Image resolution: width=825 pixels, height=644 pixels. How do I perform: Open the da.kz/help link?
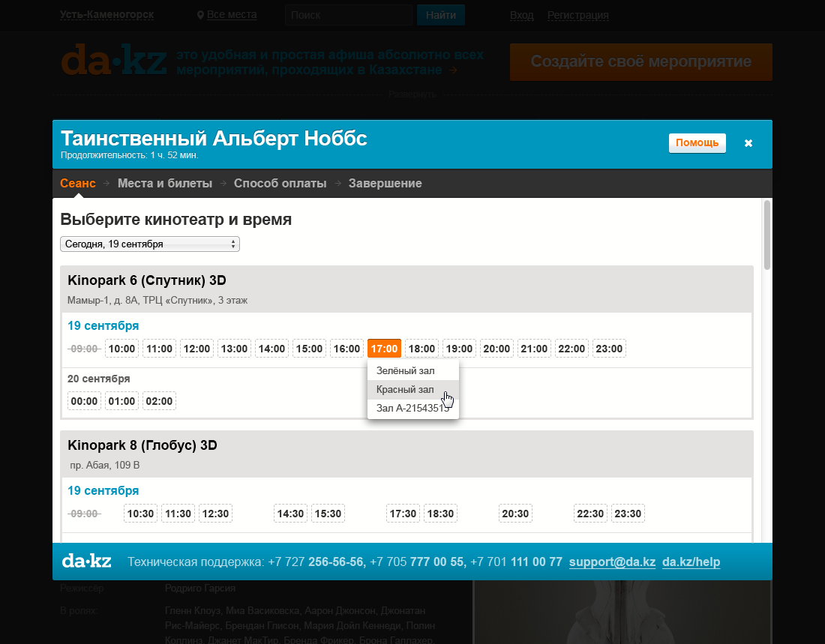point(691,562)
